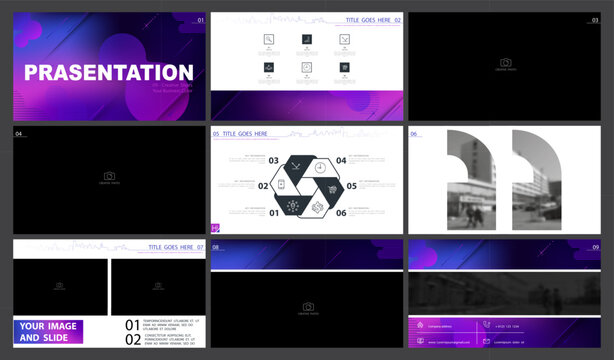Click the '05 TITLE GOES HERE' heading
Viewport: 614px width, 360px height.
(240, 134)
